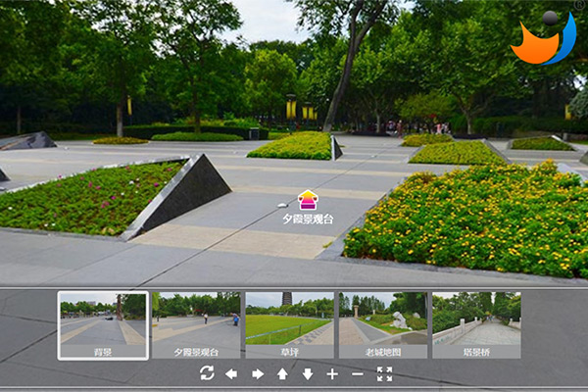Select the first highlighted scene thumbnail

[103, 318]
